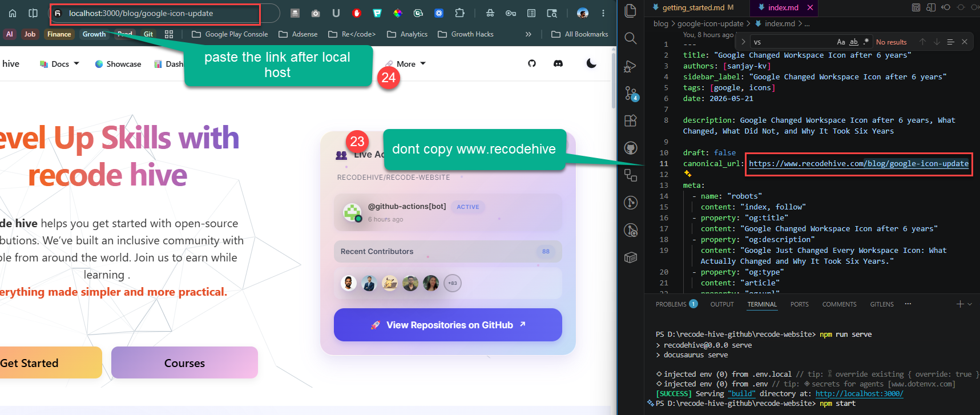Click the Courses button

[184, 362]
